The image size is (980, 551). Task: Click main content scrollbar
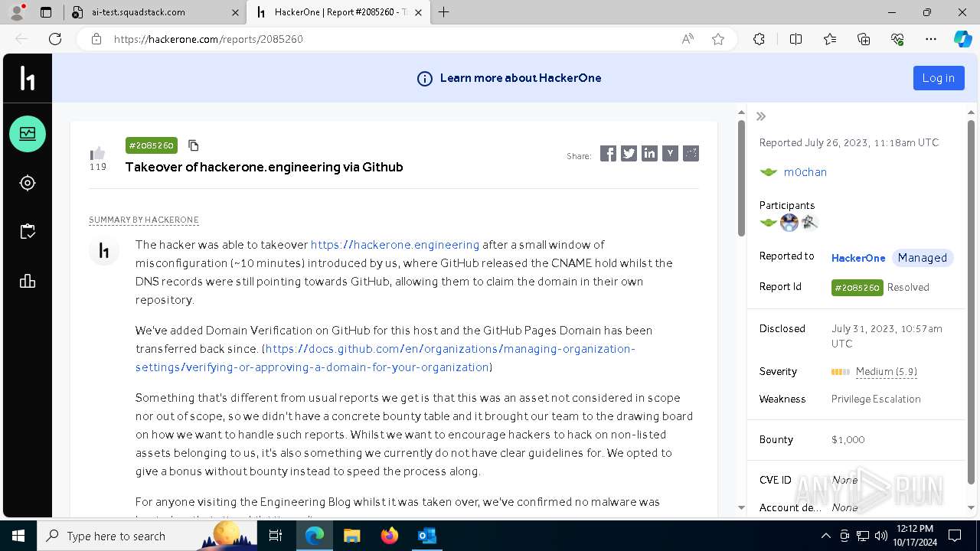point(741,178)
